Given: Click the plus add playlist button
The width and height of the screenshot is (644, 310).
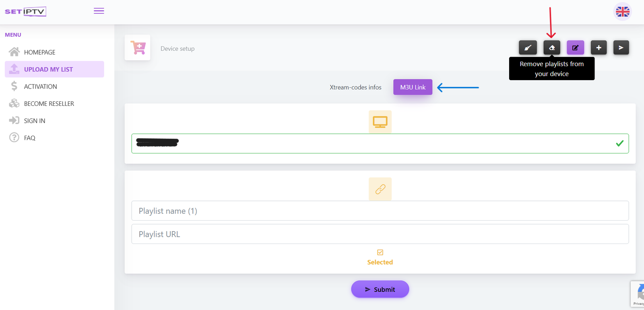Looking at the screenshot, I should point(599,48).
